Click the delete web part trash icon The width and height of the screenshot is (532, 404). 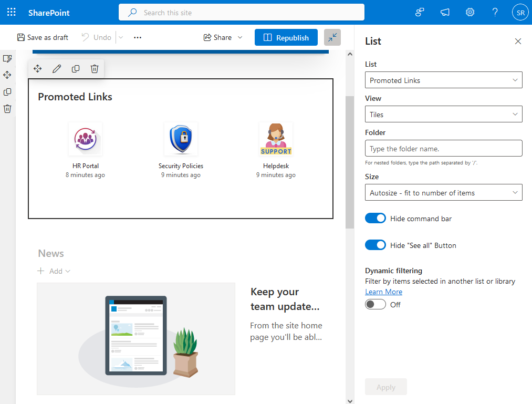pos(95,69)
